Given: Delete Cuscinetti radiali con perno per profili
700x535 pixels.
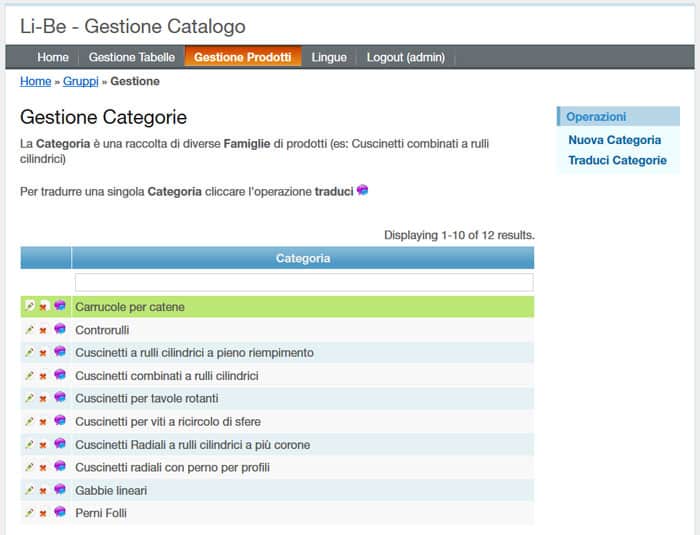Looking at the screenshot, I should [x=43, y=467].
